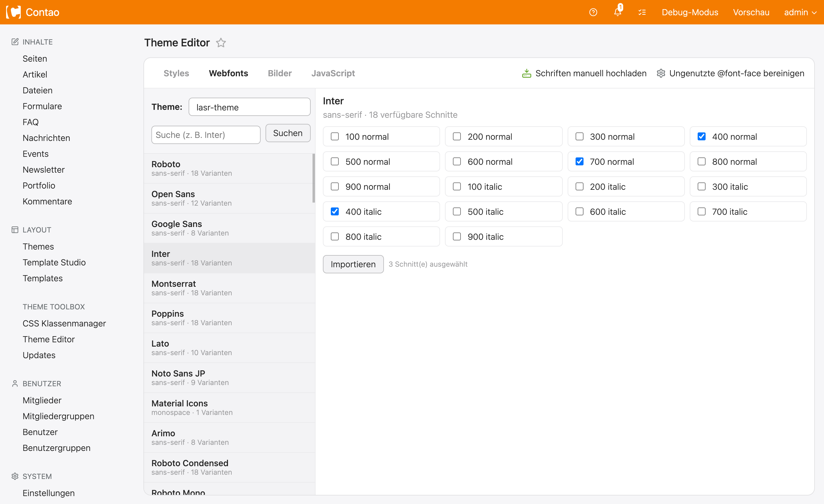The height and width of the screenshot is (504, 824).
Task: Open Newsletter in the sidebar
Action: [x=43, y=169]
